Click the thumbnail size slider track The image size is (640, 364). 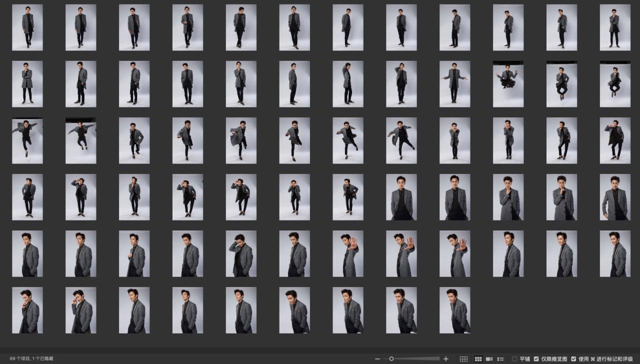tap(415, 359)
